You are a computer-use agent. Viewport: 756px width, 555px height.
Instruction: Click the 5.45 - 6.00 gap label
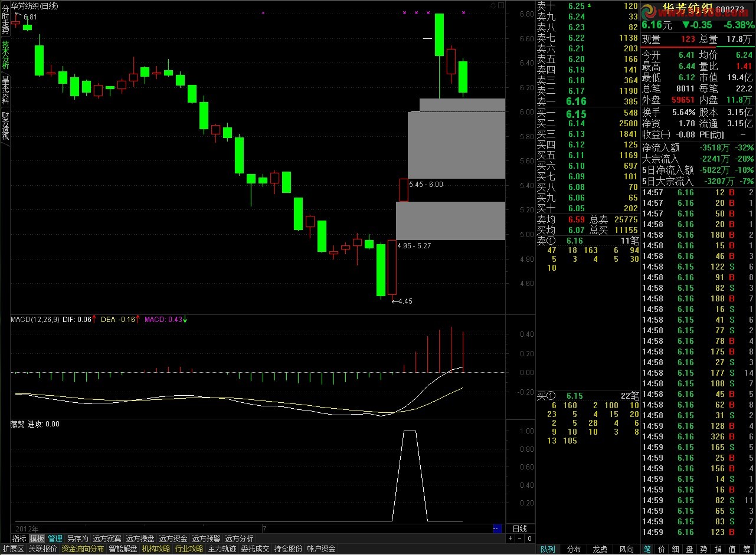tap(426, 185)
